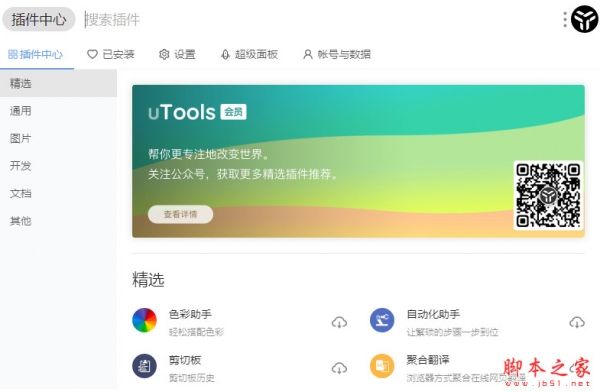The height and width of the screenshot is (392, 600).
Task: Switch to the 设置 tab
Action: [x=177, y=54]
